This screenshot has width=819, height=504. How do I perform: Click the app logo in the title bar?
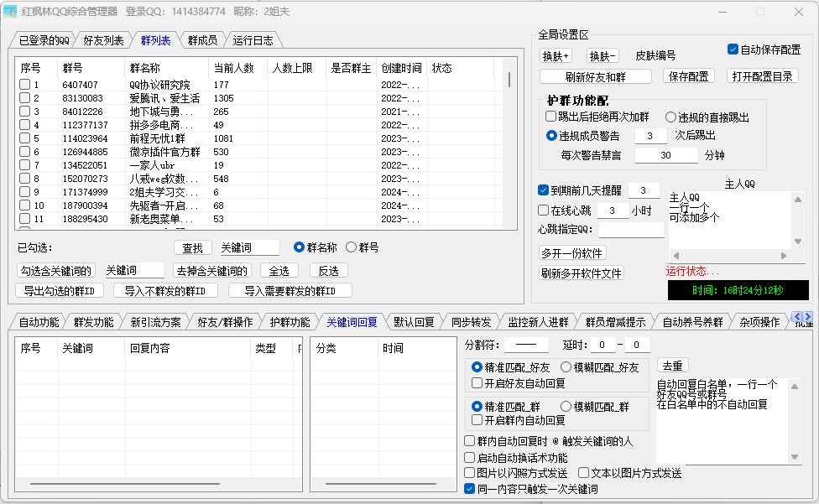[x=11, y=12]
